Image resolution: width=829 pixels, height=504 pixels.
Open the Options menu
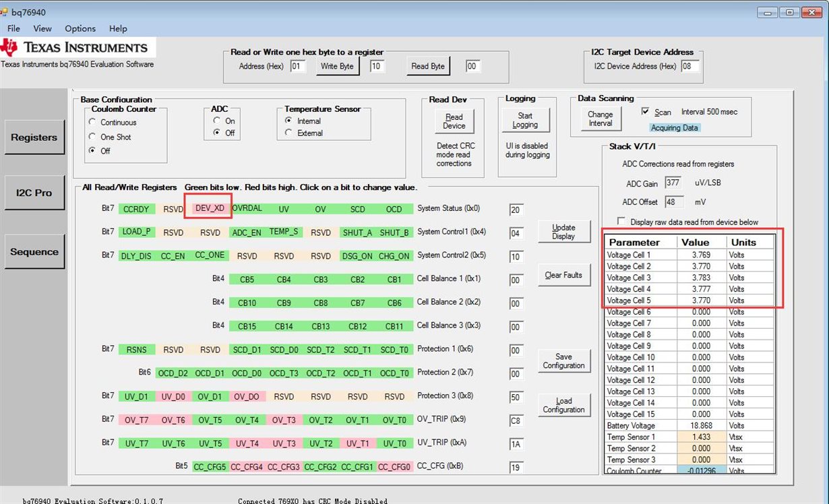[80, 28]
